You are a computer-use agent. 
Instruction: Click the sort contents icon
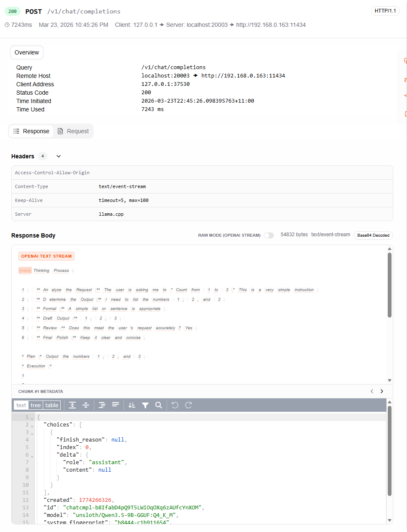pos(131,405)
